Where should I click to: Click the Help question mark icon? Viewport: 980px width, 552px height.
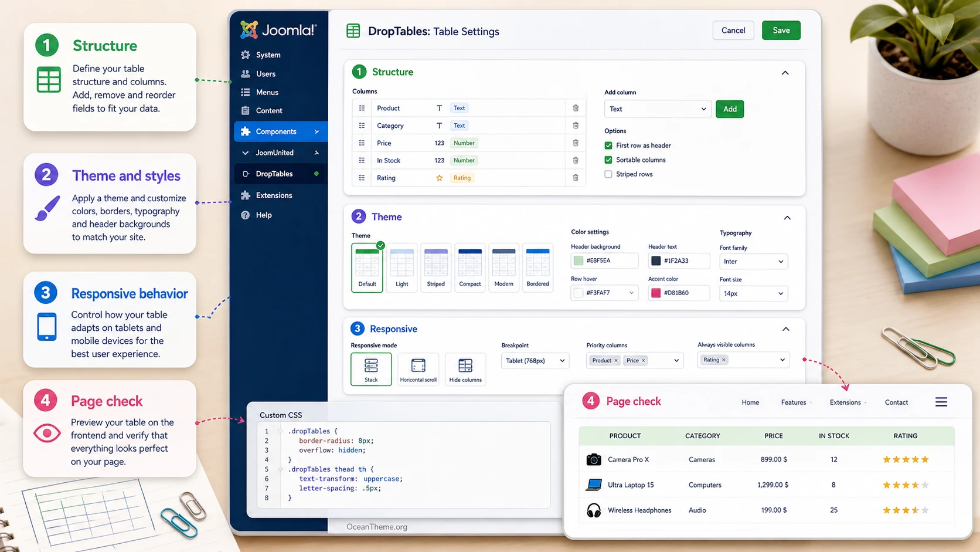coord(246,215)
